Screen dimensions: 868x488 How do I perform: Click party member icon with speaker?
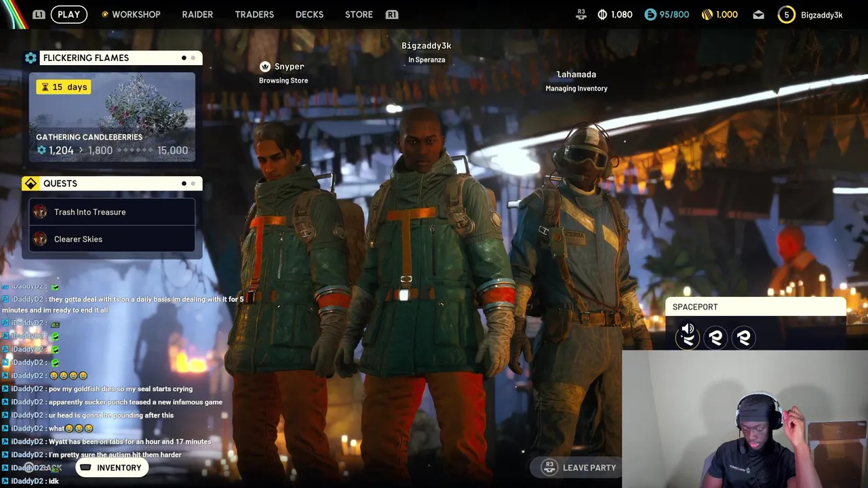pyautogui.click(x=688, y=336)
